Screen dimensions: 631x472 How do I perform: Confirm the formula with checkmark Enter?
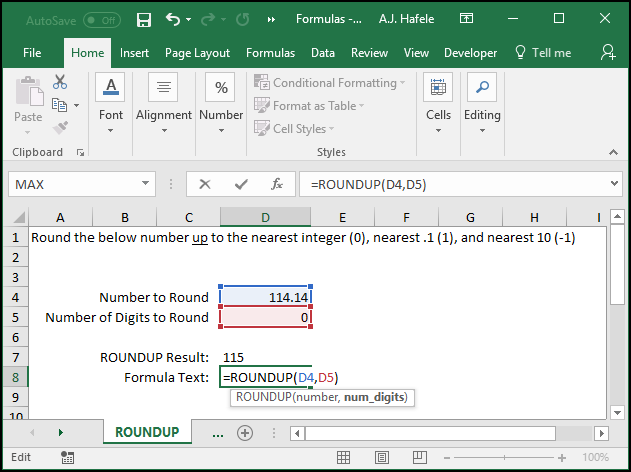click(241, 184)
